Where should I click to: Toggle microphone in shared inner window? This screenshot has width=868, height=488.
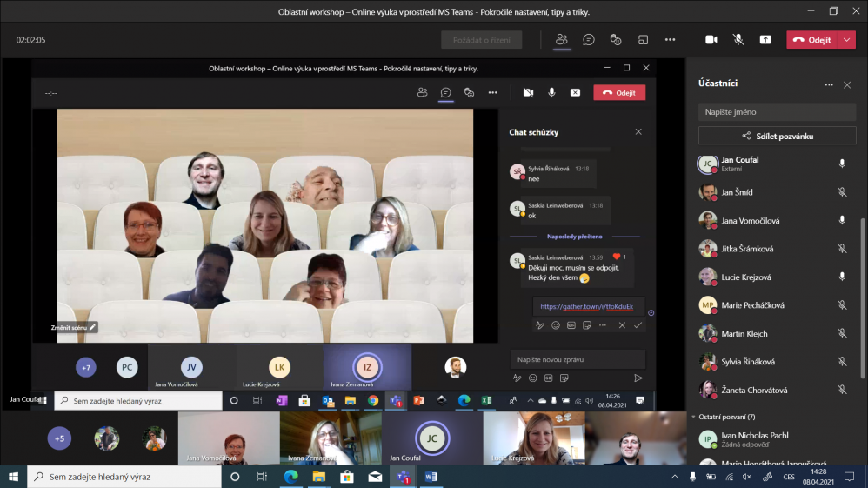pos(551,92)
